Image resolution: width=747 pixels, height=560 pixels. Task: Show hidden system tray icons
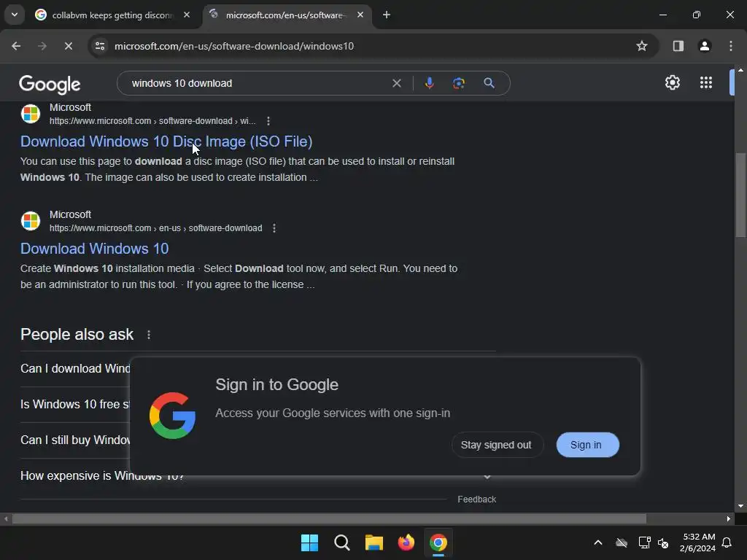598,542
